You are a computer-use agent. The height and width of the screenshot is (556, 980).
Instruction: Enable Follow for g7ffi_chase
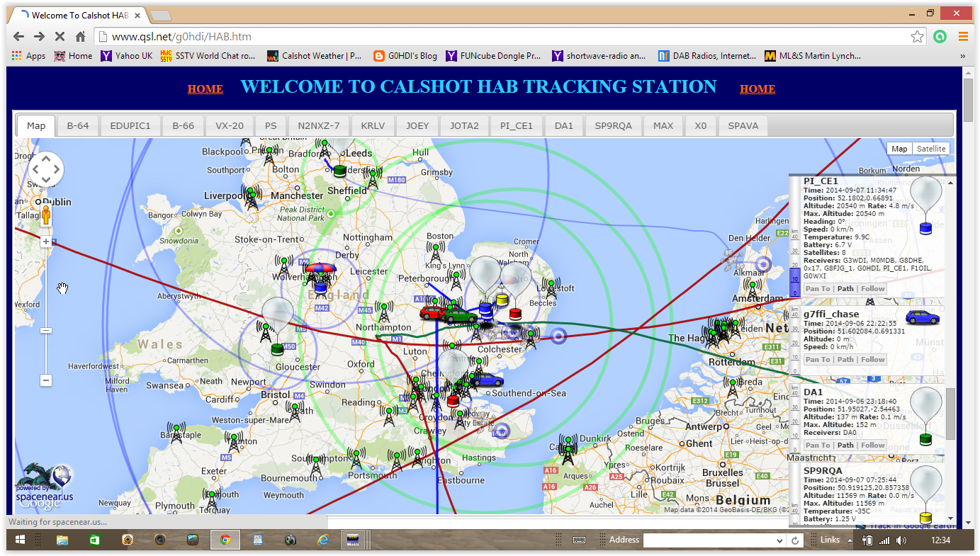tap(873, 360)
